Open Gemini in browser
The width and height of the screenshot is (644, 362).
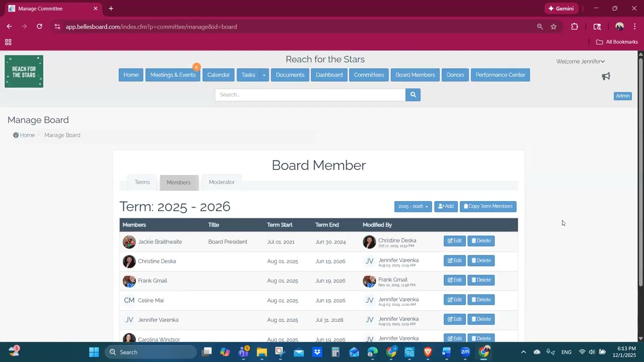pos(561,9)
